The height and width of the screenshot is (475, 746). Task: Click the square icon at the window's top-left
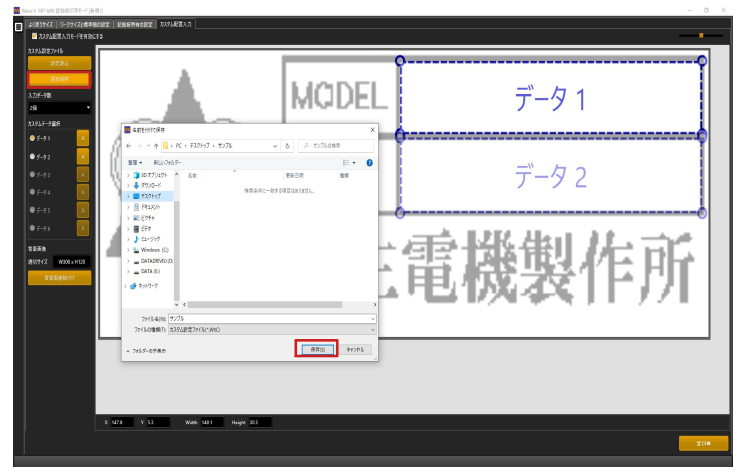pyautogui.click(x=19, y=27)
